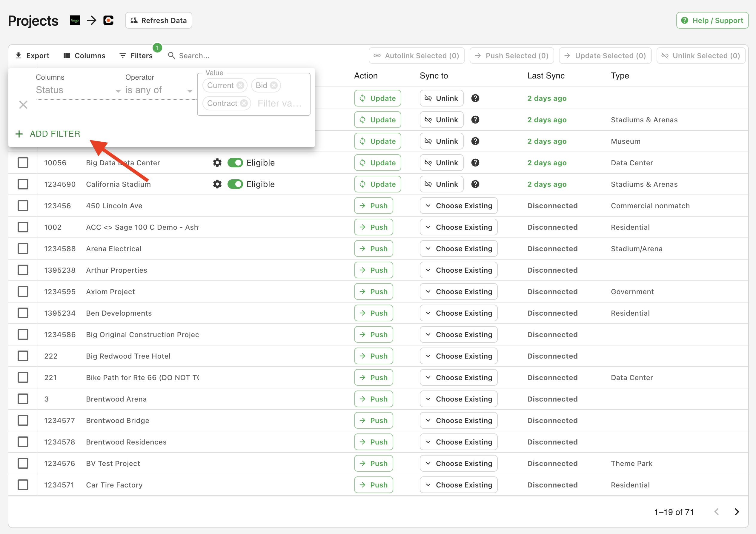The width and height of the screenshot is (756, 534).
Task: Check the box for 450 Lincoln Ave
Action: point(23,206)
